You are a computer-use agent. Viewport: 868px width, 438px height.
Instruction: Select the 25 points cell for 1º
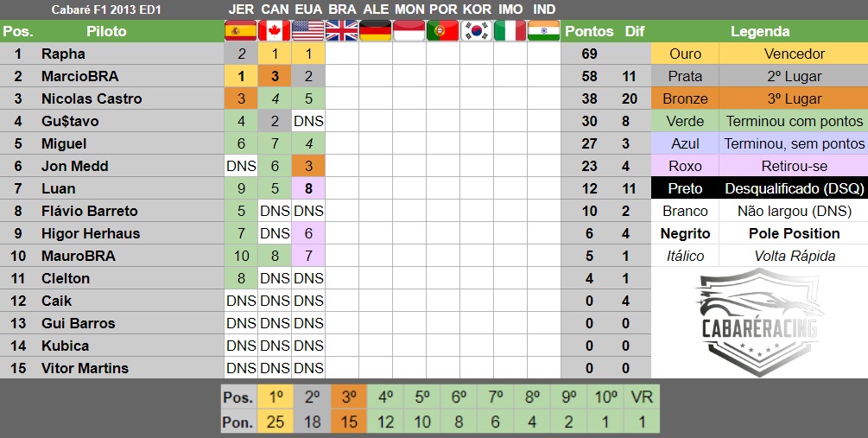click(x=276, y=422)
